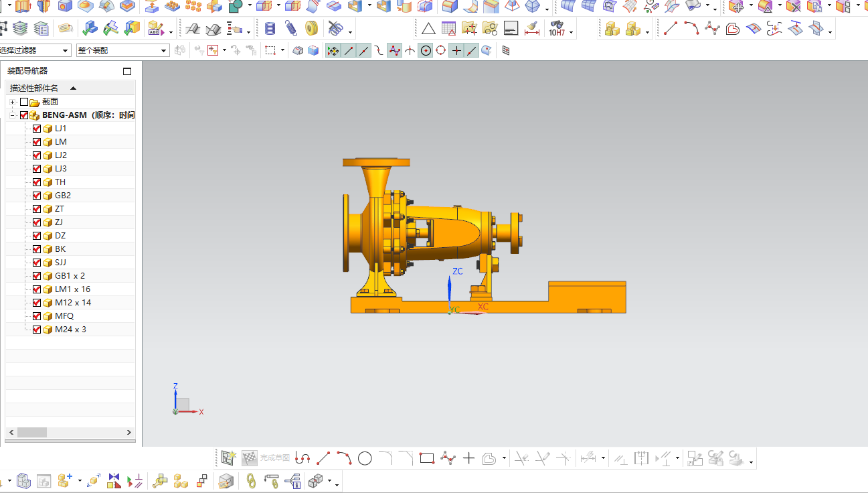Uncheck the SJJ component checkbox

tap(37, 262)
